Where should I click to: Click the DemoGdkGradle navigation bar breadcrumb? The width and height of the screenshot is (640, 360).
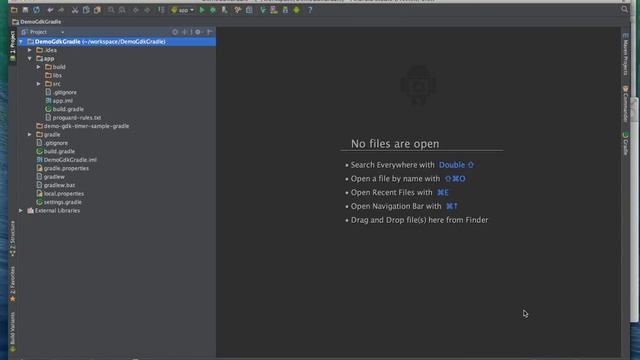click(x=37, y=22)
